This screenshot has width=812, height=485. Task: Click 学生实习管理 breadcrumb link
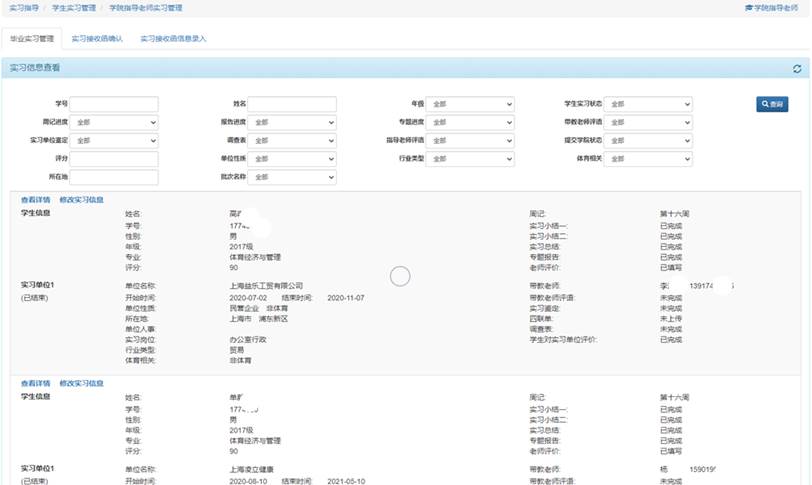coord(76,7)
